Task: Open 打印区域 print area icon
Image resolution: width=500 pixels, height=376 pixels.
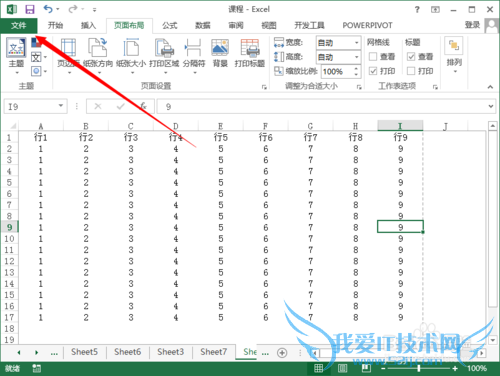Action: tap(164, 47)
